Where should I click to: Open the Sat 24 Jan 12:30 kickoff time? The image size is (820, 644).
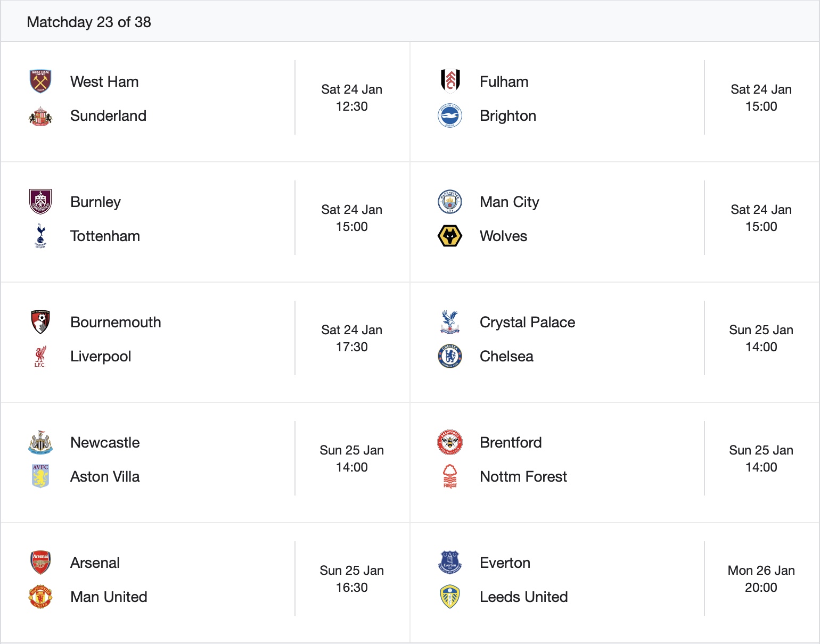[351, 98]
